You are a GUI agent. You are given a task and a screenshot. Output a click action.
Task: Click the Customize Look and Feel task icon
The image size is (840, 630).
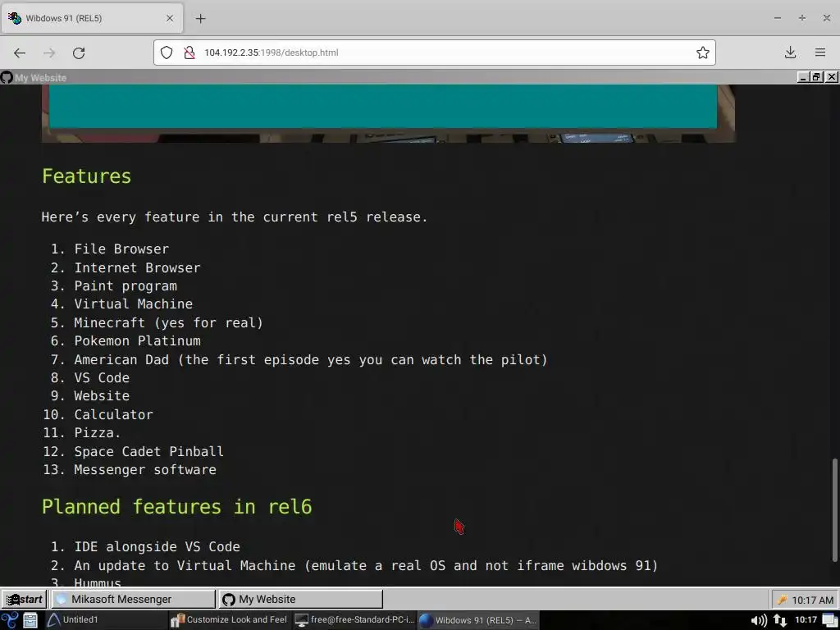(177, 620)
